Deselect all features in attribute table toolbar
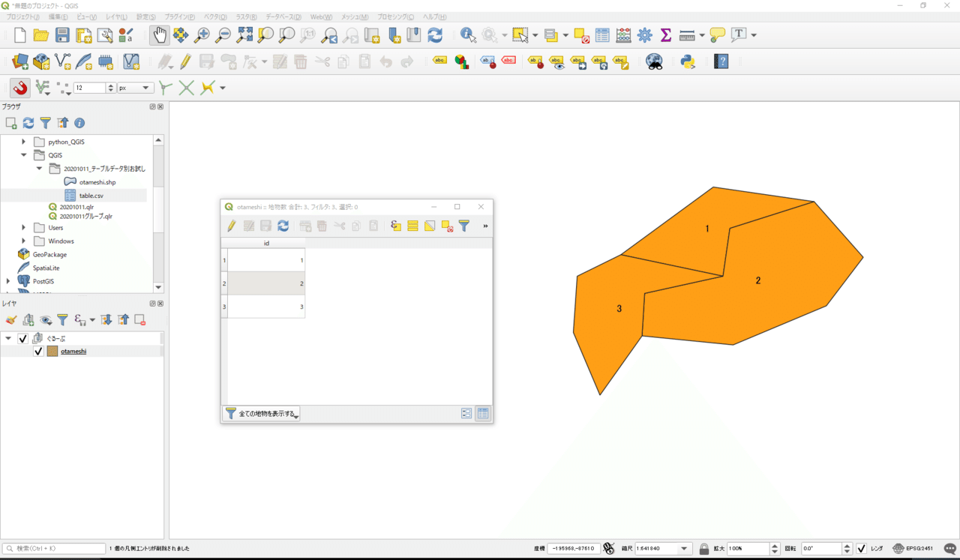This screenshot has width=960, height=560. [447, 226]
